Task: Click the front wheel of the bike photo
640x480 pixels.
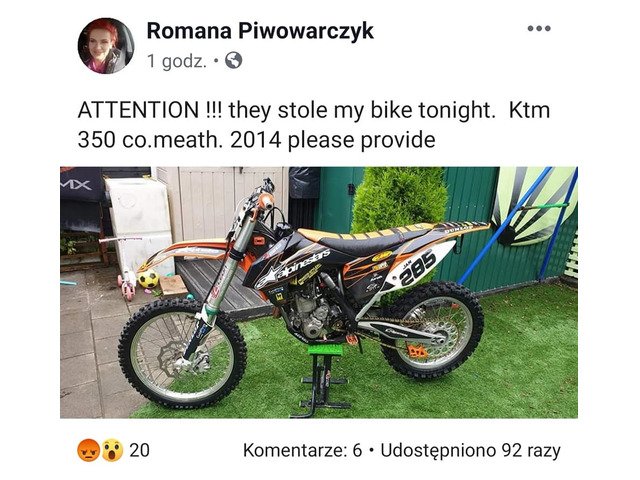Action: pyautogui.click(x=182, y=353)
